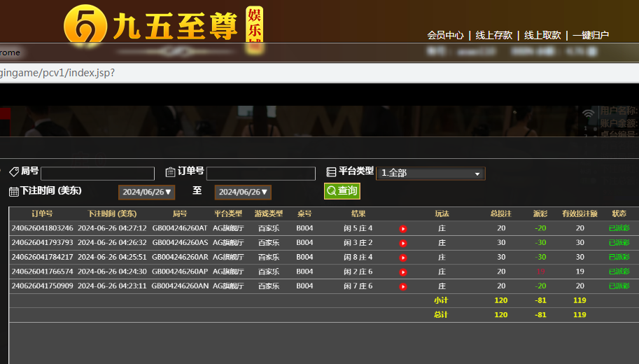The width and height of the screenshot is (639, 364).
Task: Click 一键归户 link in header
Action: pos(591,35)
